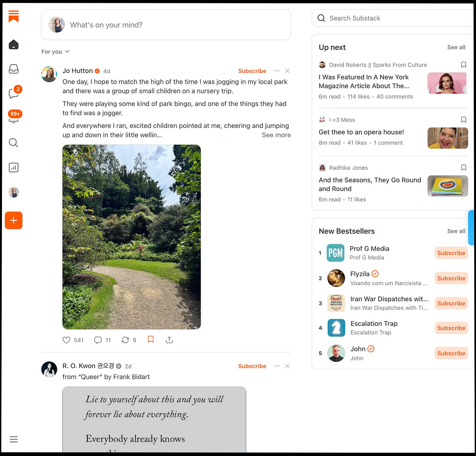Open more options on R. O. Kwon's post
The height and width of the screenshot is (456, 476).
(x=277, y=366)
